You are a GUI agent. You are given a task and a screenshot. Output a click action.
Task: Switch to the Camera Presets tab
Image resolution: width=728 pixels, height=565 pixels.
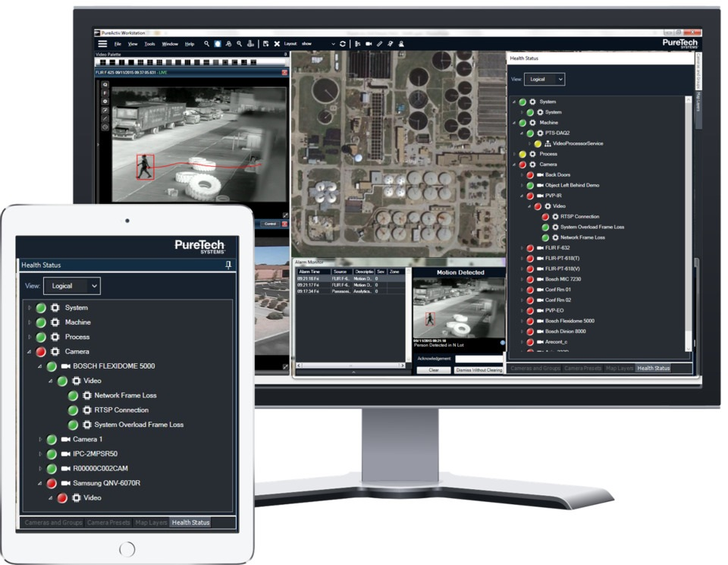(583, 368)
